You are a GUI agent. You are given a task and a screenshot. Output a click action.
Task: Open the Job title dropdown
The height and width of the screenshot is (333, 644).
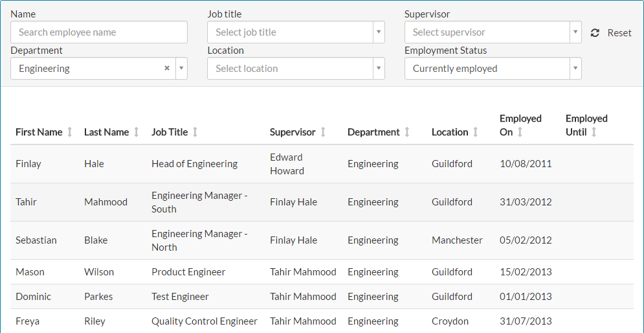click(x=378, y=32)
